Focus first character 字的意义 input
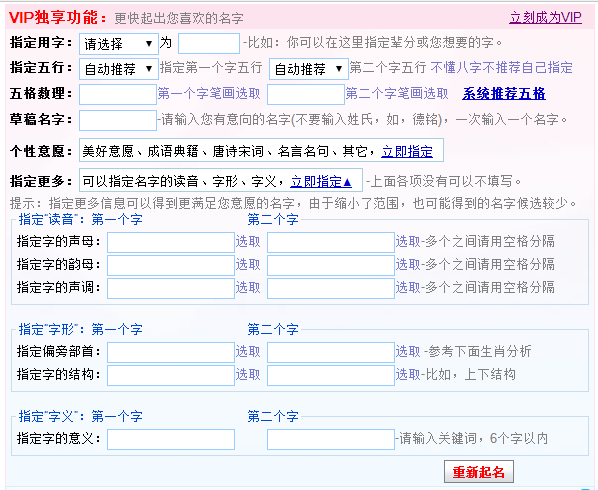The image size is (598, 490). (171, 439)
